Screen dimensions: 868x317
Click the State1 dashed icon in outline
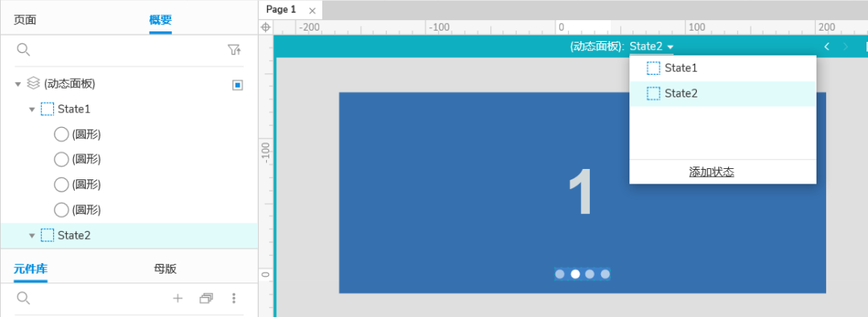(x=47, y=109)
